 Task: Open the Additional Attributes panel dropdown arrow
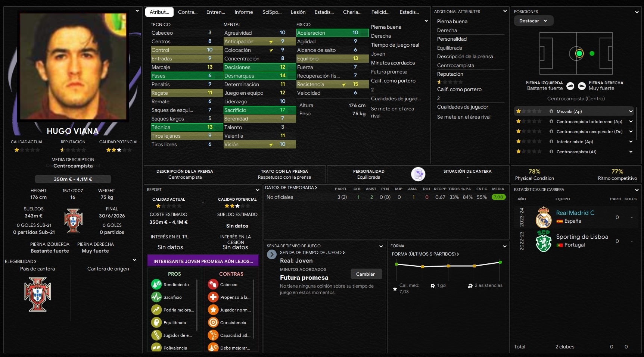[x=505, y=12]
